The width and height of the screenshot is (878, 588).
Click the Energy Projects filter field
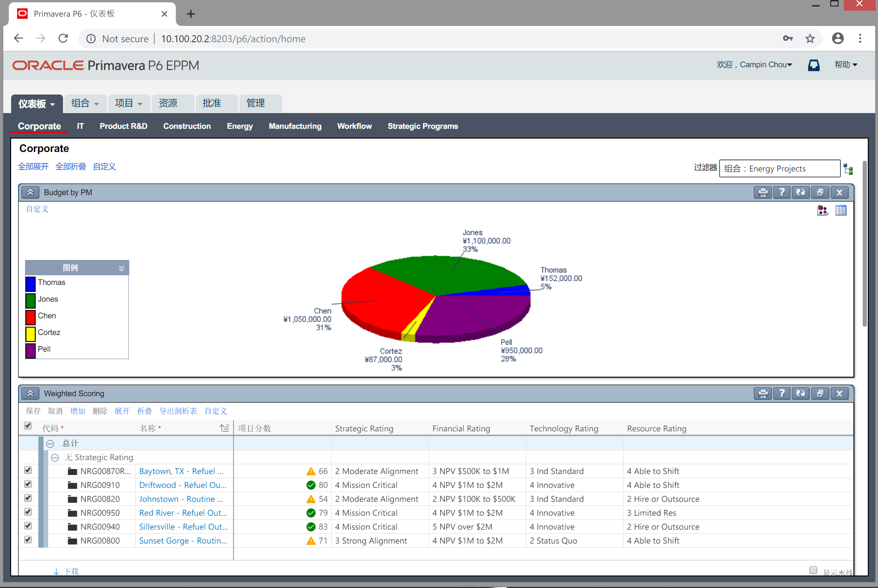click(779, 169)
